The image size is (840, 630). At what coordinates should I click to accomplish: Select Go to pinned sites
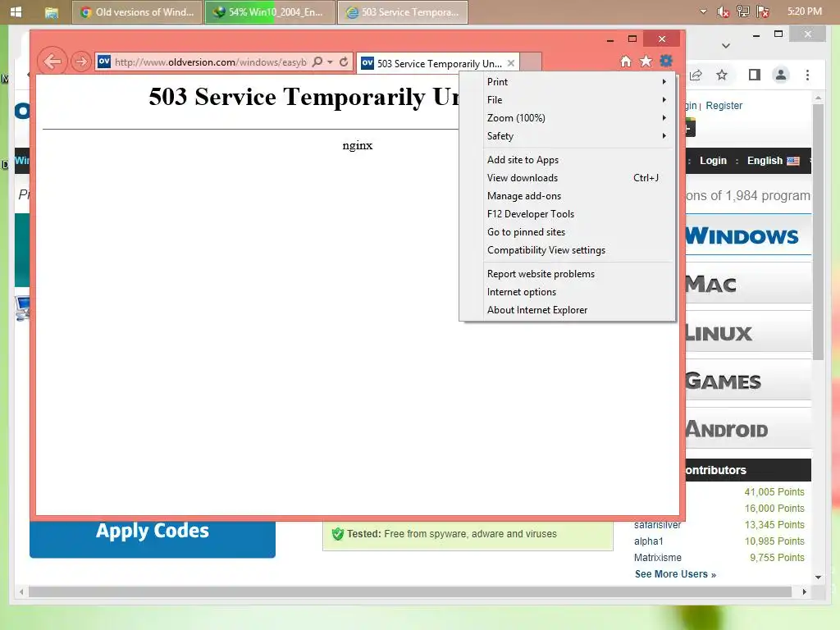[568, 232]
